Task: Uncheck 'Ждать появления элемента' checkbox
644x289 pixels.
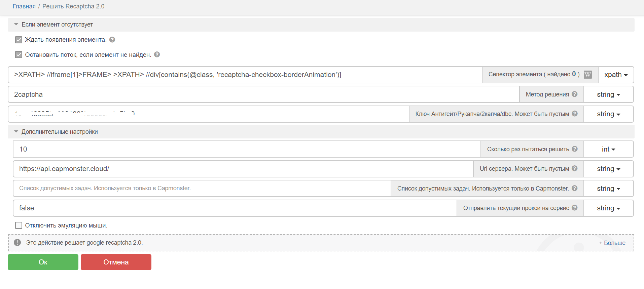Action: [x=19, y=40]
